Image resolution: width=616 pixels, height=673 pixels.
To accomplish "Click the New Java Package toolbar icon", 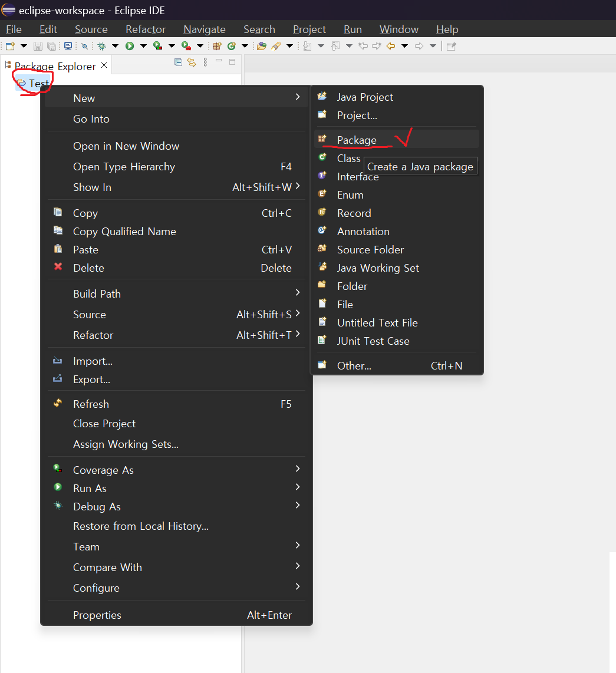I will (217, 46).
